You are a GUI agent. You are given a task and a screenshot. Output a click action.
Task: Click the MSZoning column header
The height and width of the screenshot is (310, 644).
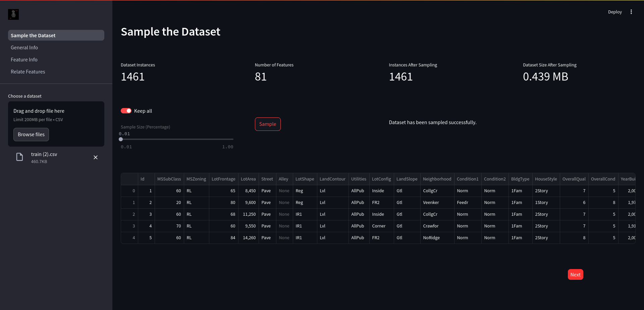pos(196,179)
